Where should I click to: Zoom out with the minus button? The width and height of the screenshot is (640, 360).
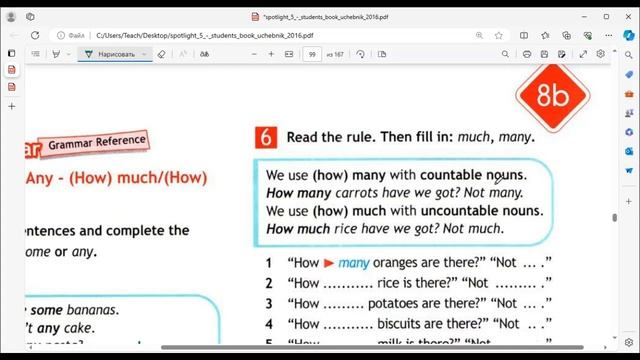point(254,54)
